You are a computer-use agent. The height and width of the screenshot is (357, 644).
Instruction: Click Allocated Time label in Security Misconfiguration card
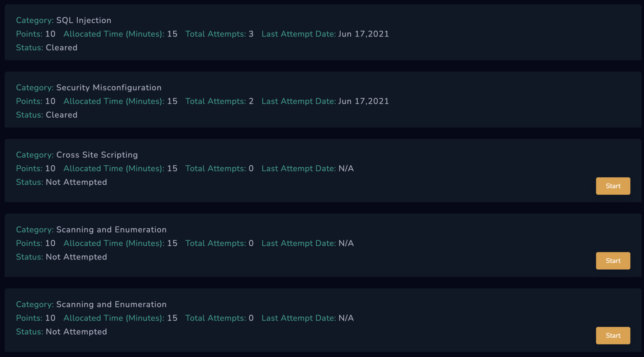click(114, 101)
